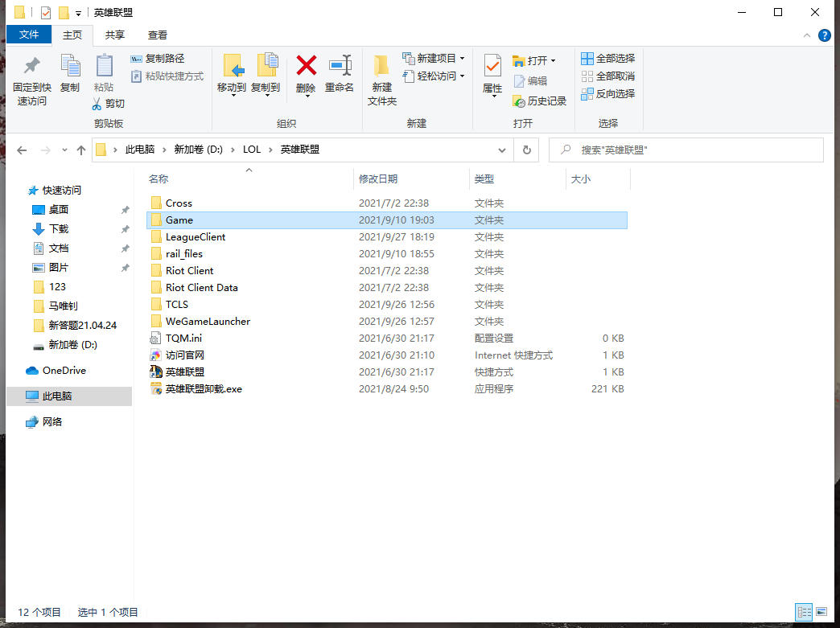Click Invert selection (反向选择)

(608, 94)
